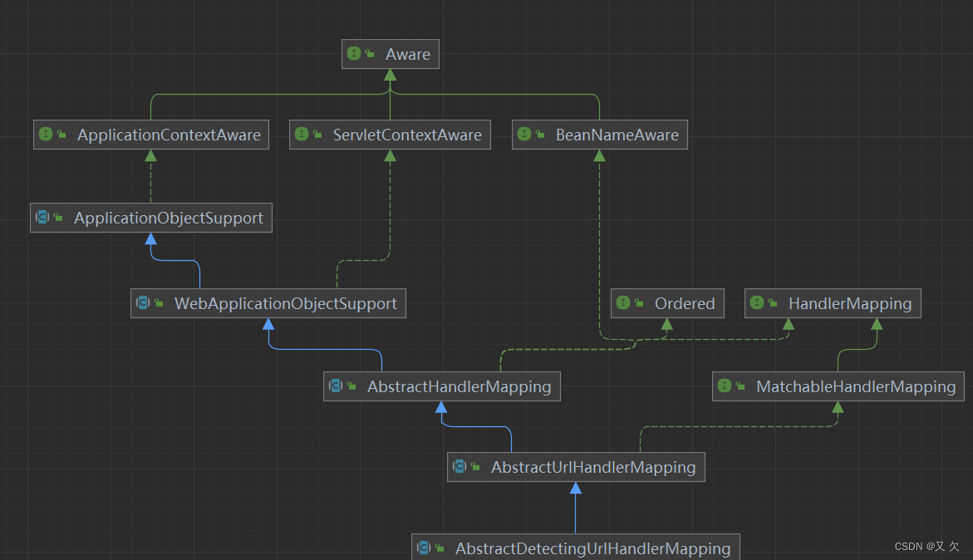Click visibility lock icon on ApplicationContextAware

61,134
